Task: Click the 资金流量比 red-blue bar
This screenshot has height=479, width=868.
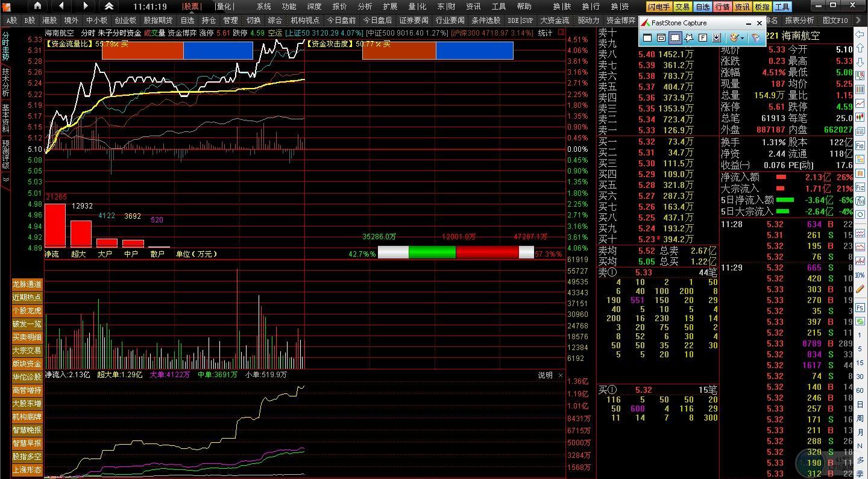Action: 177,51
